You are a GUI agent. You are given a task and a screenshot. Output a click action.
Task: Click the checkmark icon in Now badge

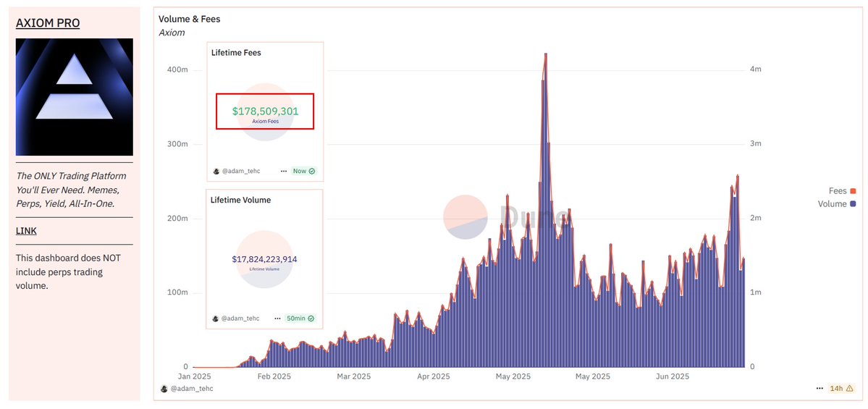(x=312, y=171)
